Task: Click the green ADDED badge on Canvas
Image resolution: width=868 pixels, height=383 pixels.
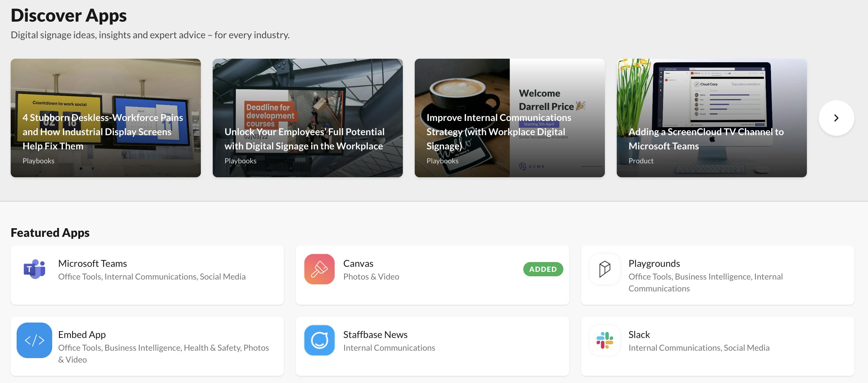Action: (543, 269)
